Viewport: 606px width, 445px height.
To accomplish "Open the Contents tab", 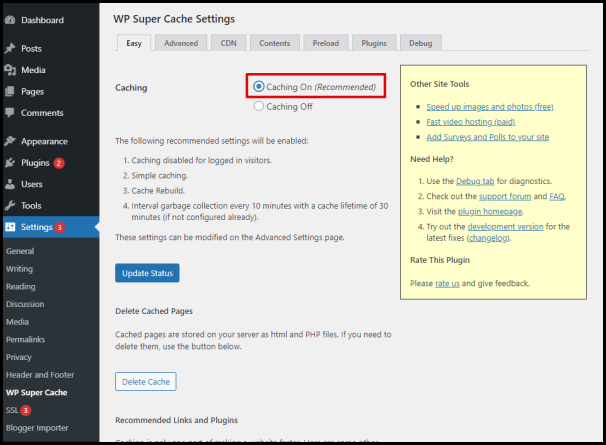I will [274, 43].
